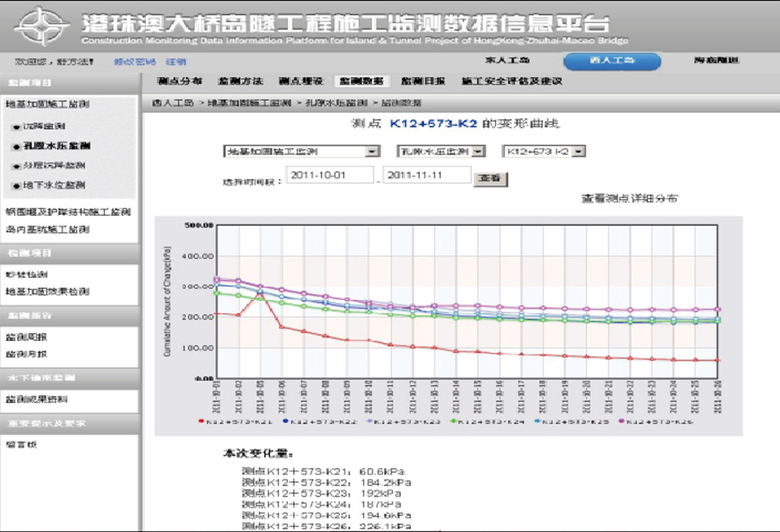
Task: Click the 孔隙水压监测 breadcrumb item
Action: [x=336, y=103]
